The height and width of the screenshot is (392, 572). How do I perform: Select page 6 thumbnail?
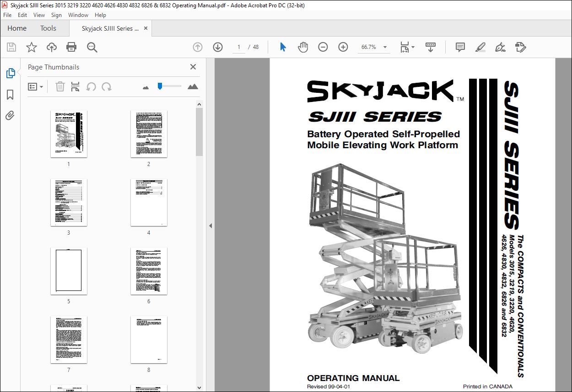tap(149, 271)
